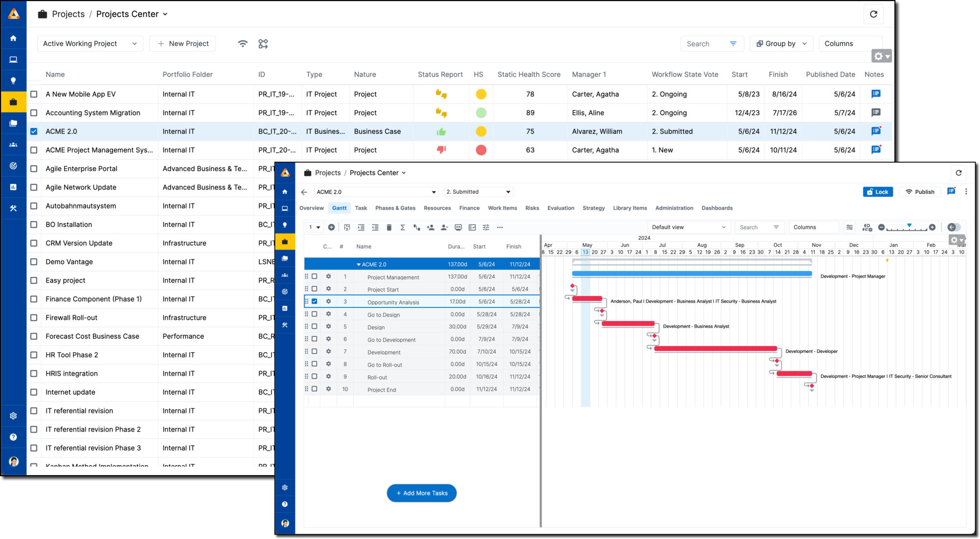Viewport: 980px width, 539px height.
Task: Click the circled plus add task icon
Action: pyautogui.click(x=331, y=228)
